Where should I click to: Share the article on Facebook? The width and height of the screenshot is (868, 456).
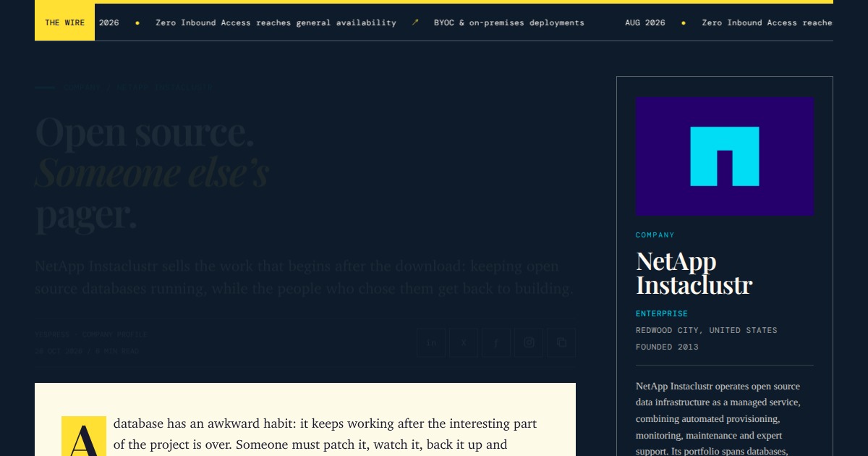[x=496, y=342]
